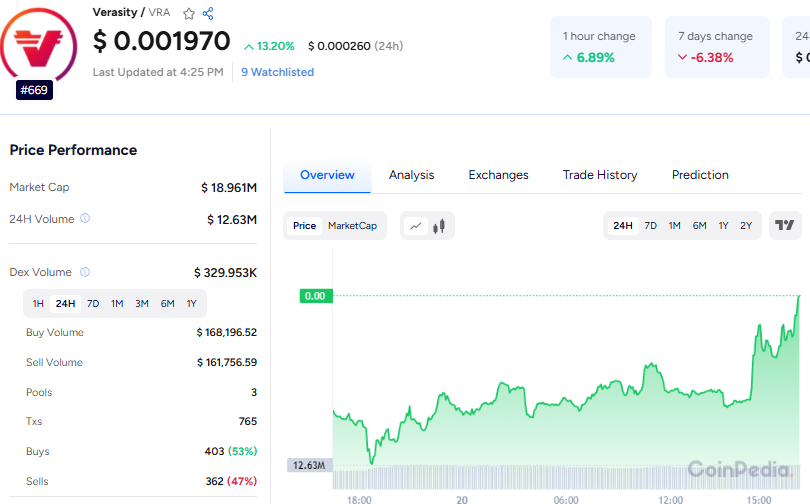Open the Exchanges tab

point(498,175)
